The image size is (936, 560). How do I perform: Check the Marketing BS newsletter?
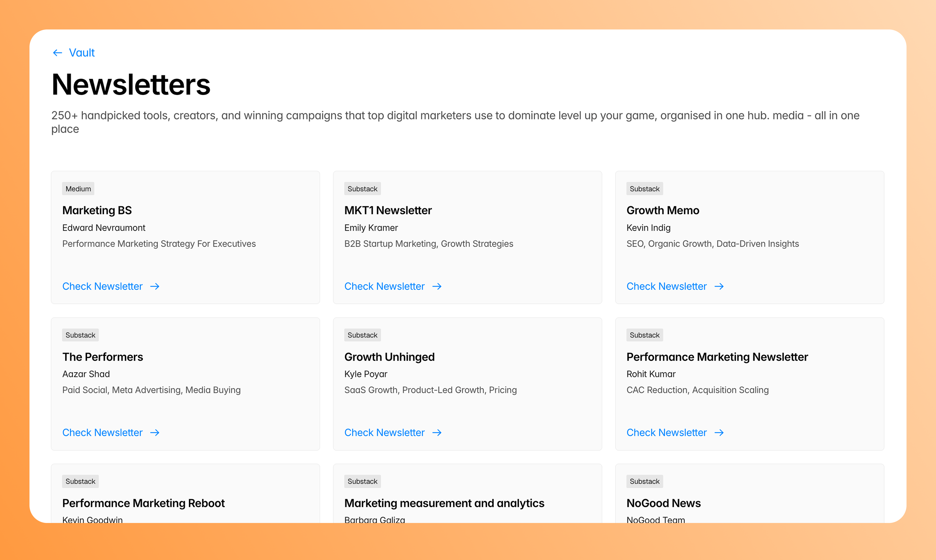[x=102, y=286]
